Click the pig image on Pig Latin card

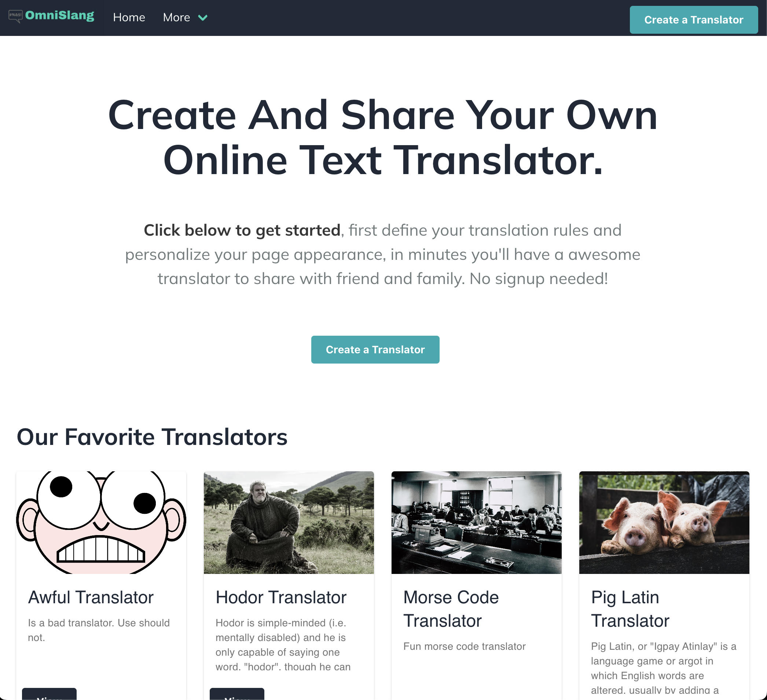(x=664, y=522)
